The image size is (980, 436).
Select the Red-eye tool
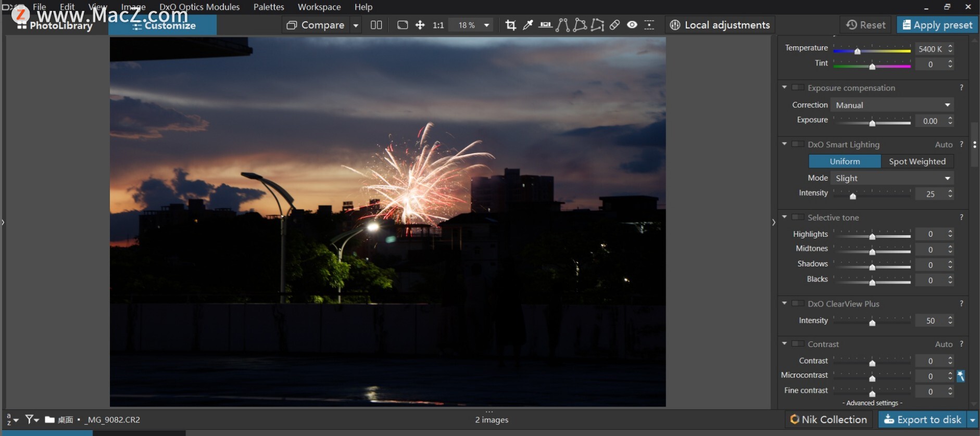(632, 25)
